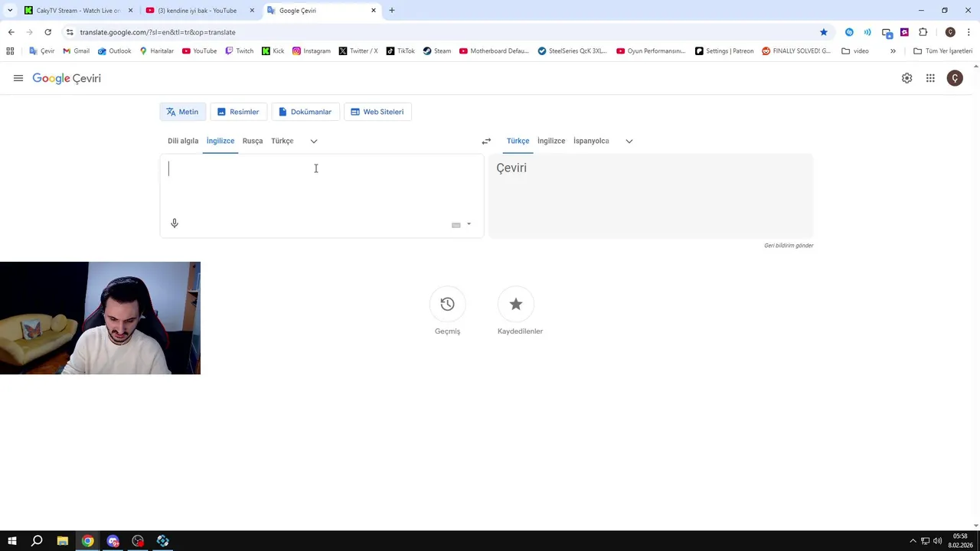This screenshot has height=551, width=980.
Task: Switch to Web Siteleri translation
Action: pos(377,112)
